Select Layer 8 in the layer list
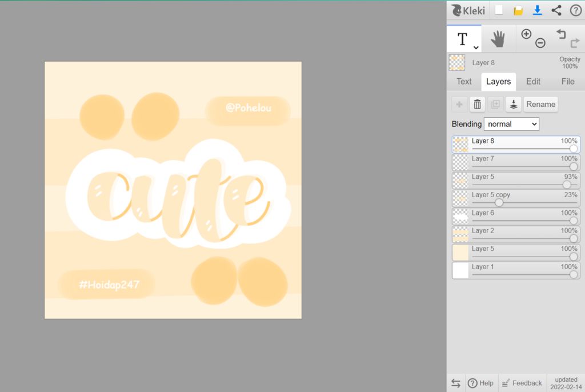 516,145
